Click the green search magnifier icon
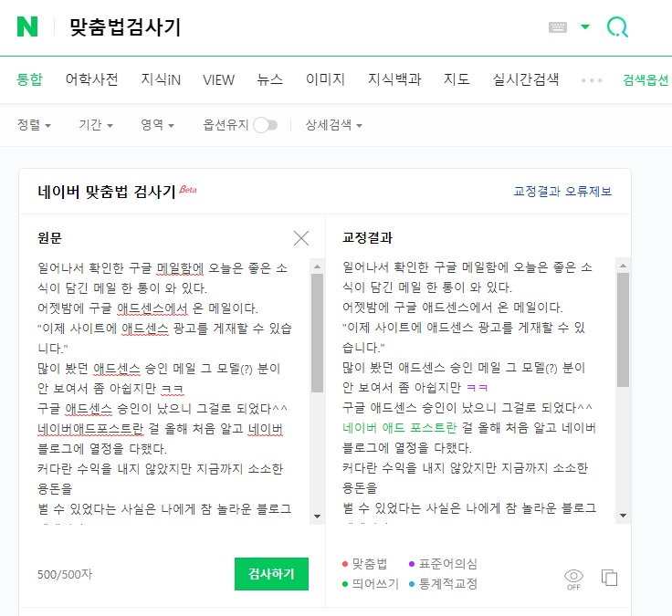 coord(617,27)
